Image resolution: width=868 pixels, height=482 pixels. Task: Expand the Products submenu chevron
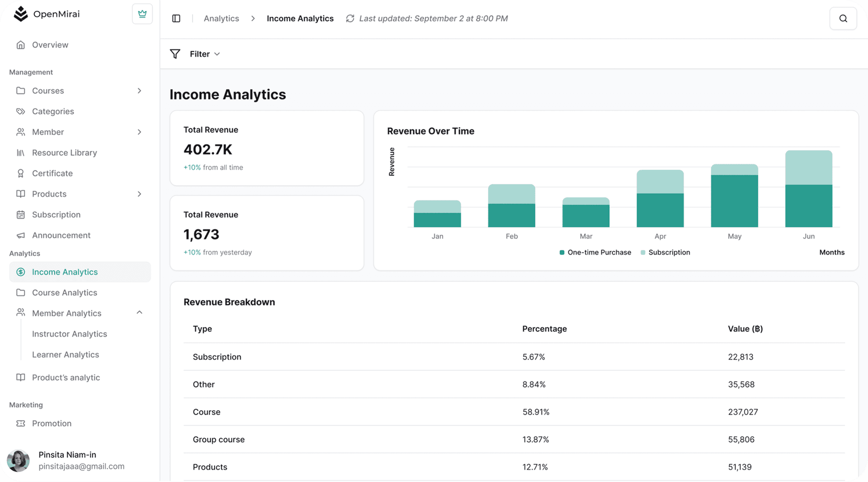pyautogui.click(x=139, y=194)
